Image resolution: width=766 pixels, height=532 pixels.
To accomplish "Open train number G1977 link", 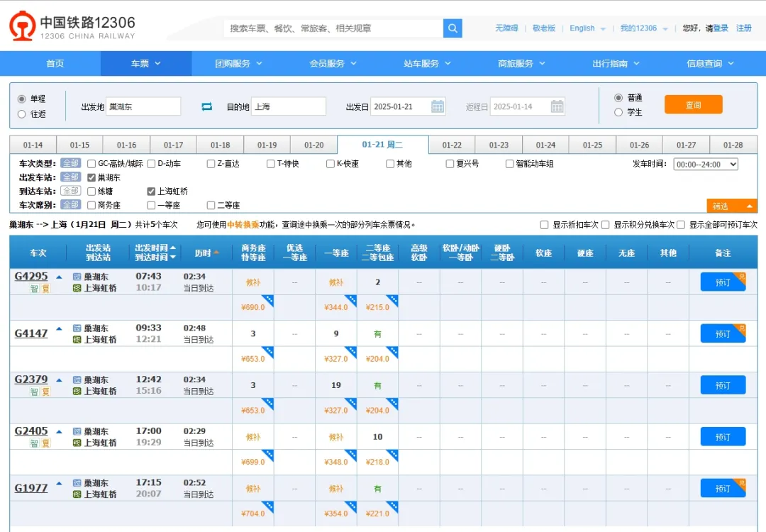I will (30, 488).
